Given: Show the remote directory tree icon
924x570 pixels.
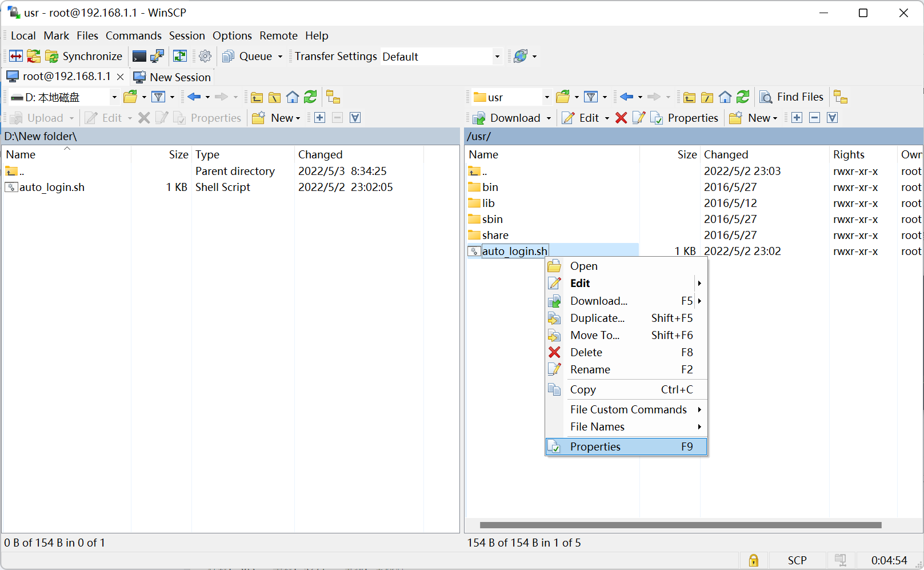Looking at the screenshot, I should (x=841, y=97).
